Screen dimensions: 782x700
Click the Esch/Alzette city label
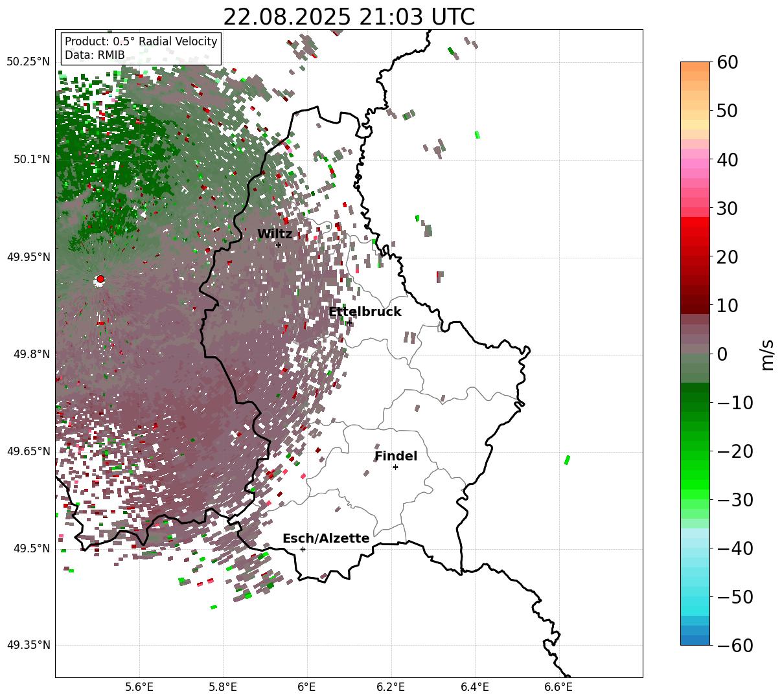click(326, 539)
